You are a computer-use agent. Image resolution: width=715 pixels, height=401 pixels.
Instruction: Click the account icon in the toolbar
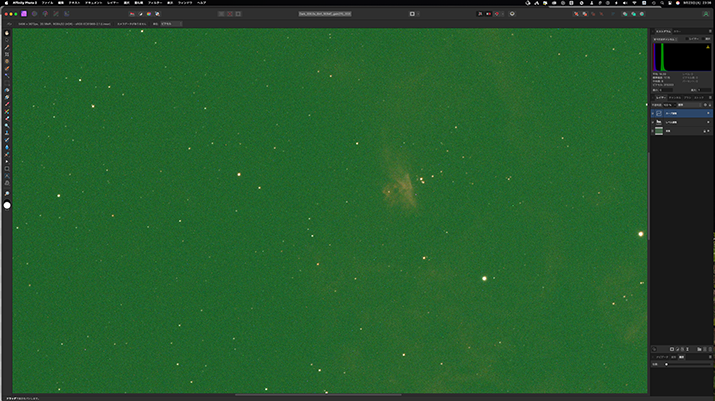[x=513, y=14]
